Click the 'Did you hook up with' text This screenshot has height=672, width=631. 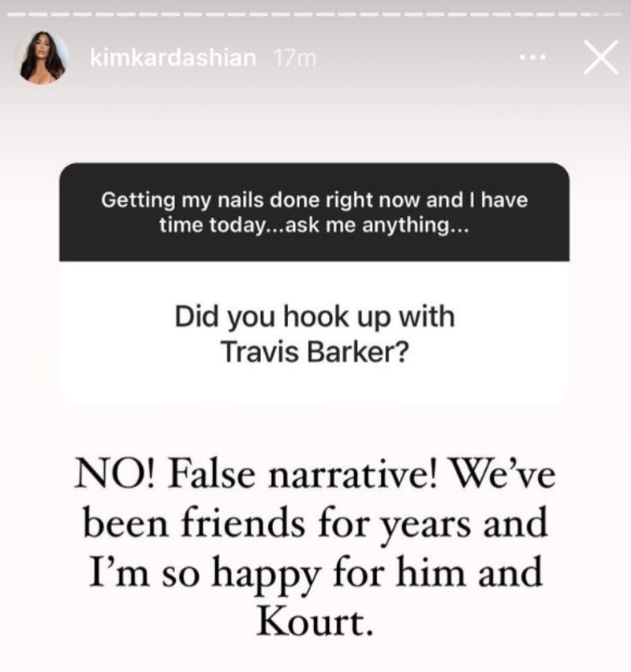314,317
